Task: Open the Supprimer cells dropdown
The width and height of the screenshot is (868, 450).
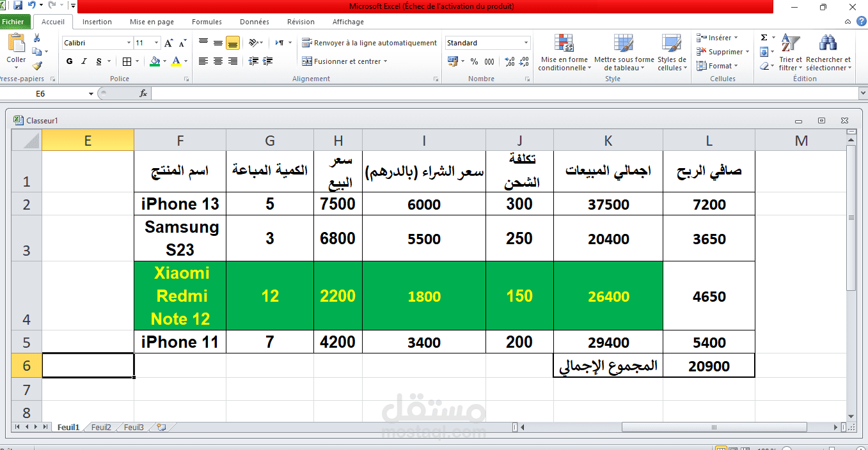Action: click(722, 52)
